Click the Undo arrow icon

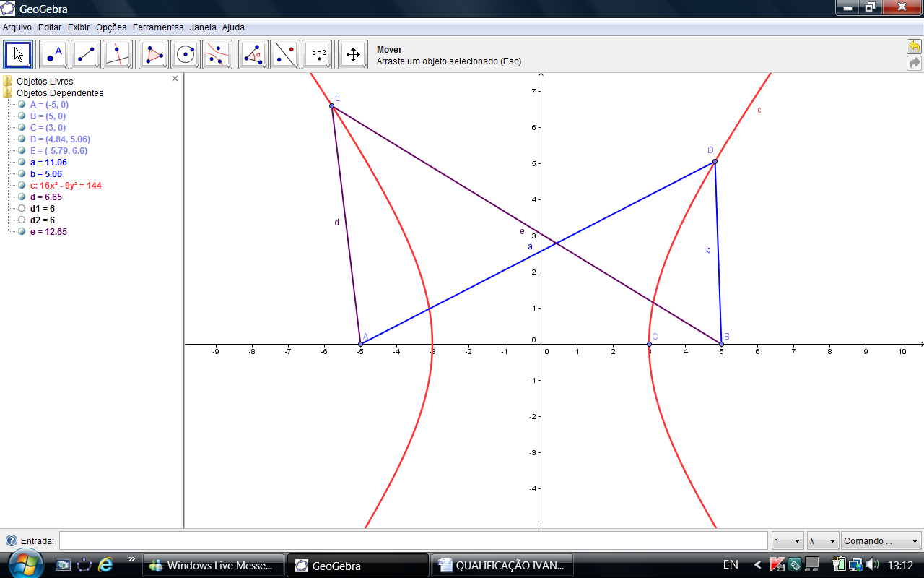pyautogui.click(x=915, y=47)
